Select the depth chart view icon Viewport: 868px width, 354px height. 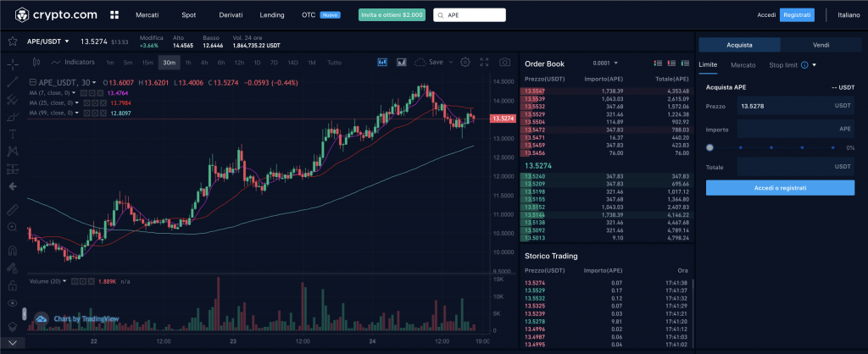pyautogui.click(x=401, y=62)
